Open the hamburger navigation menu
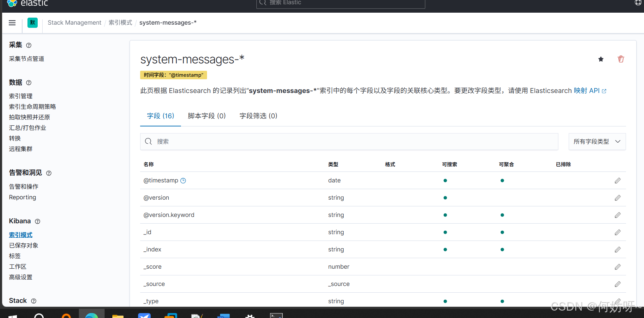The width and height of the screenshot is (644, 318). [x=12, y=23]
